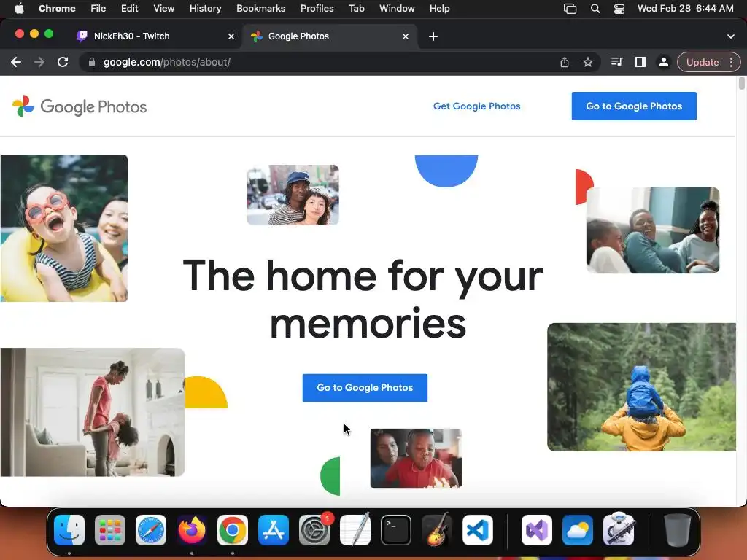
Task: Click header Go to Google Photos button
Action: point(634,106)
